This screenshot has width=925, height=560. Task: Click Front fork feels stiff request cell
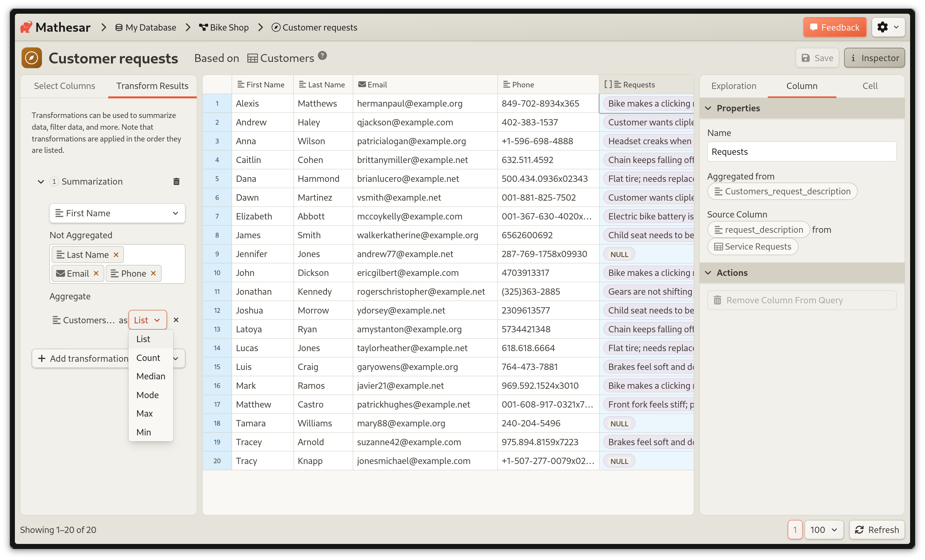[x=646, y=404]
